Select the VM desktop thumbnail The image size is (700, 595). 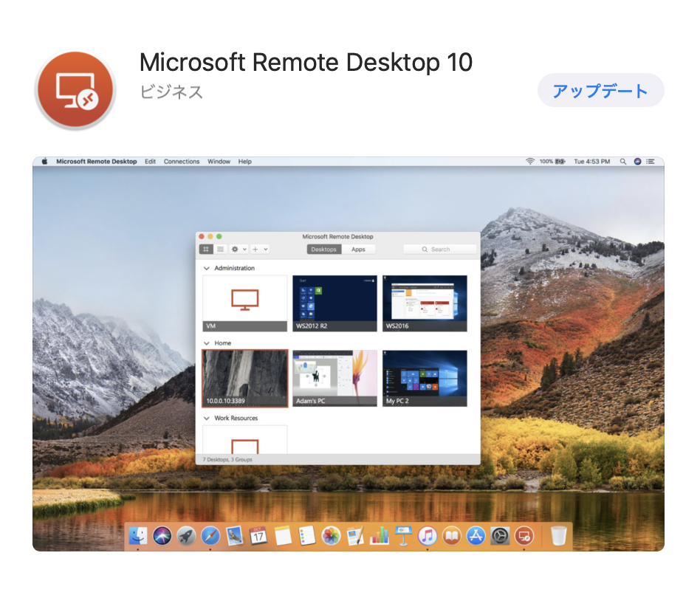pos(244,303)
